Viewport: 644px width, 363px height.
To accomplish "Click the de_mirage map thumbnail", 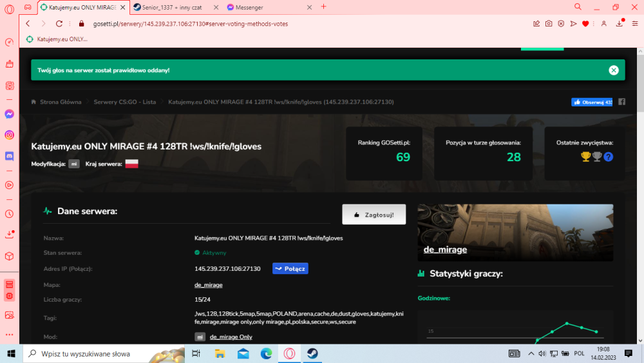I will pyautogui.click(x=515, y=233).
